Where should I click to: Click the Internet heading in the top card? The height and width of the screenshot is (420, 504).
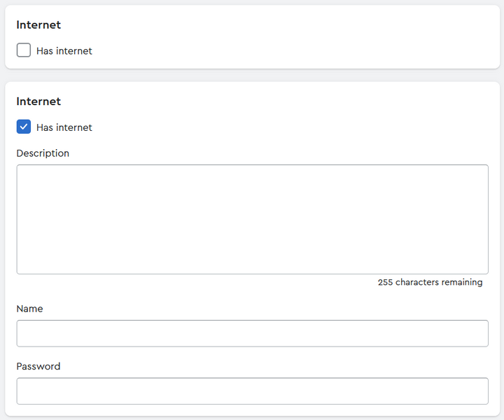38,25
